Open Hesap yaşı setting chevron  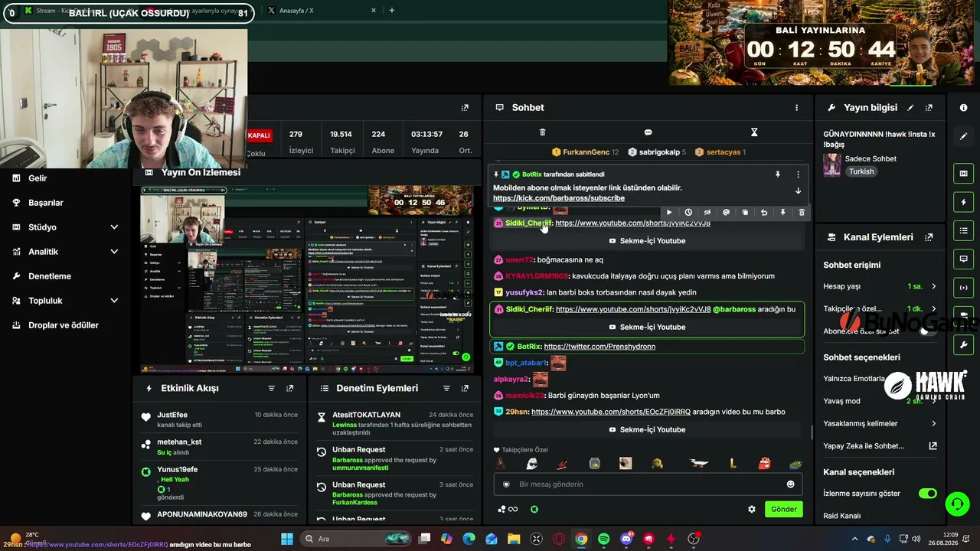click(x=933, y=286)
